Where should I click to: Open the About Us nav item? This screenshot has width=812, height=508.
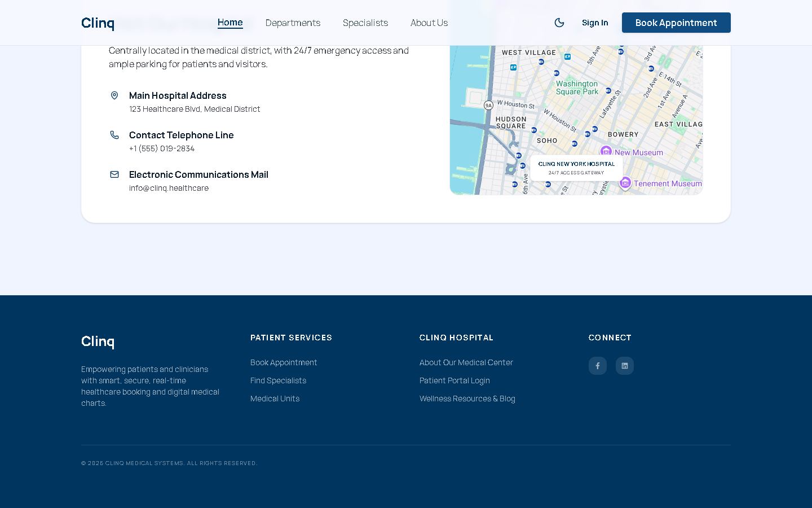[429, 23]
